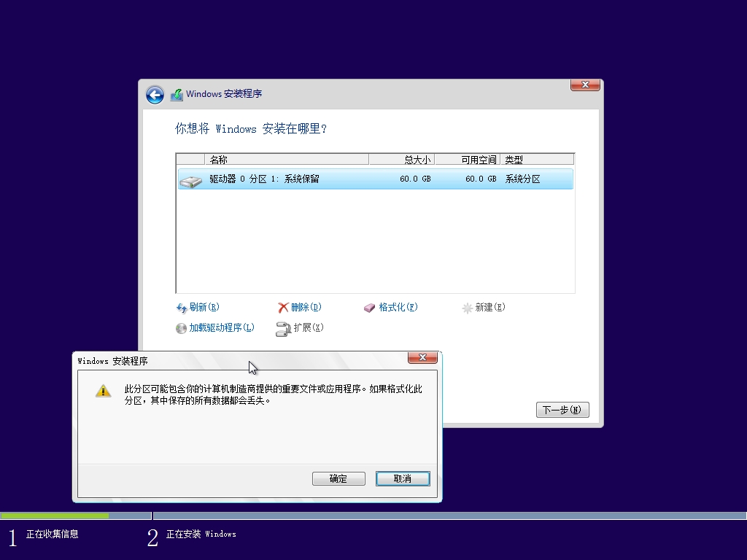Click the disabled 扩展(X) link

(309, 327)
